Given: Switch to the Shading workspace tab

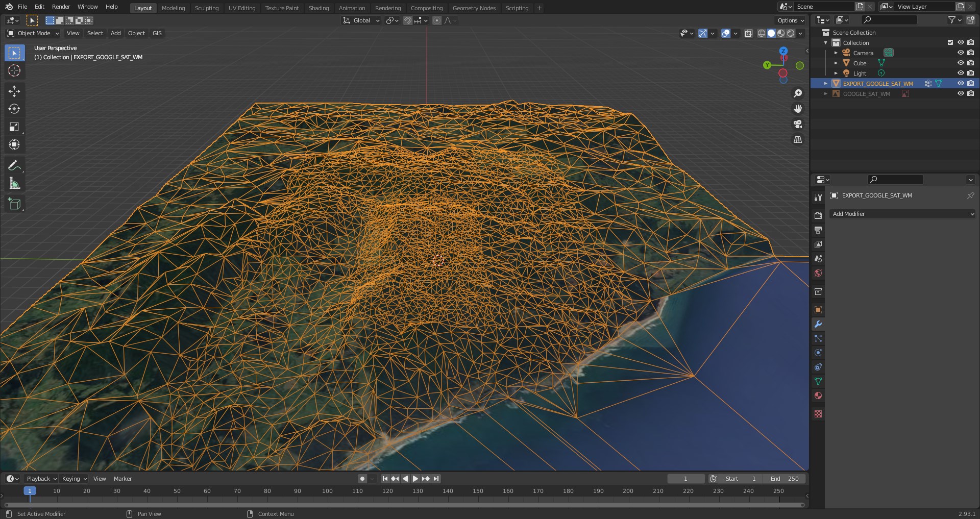Looking at the screenshot, I should pyautogui.click(x=318, y=8).
